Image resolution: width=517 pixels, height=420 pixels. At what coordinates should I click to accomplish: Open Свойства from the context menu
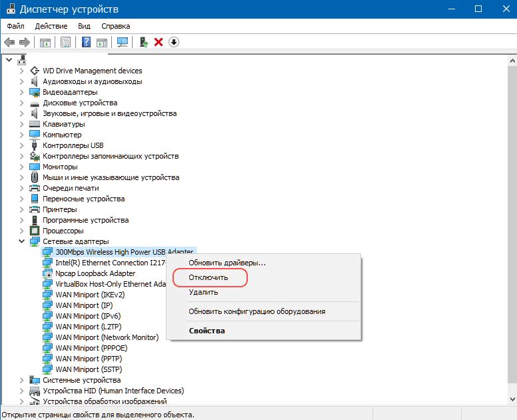coord(207,331)
